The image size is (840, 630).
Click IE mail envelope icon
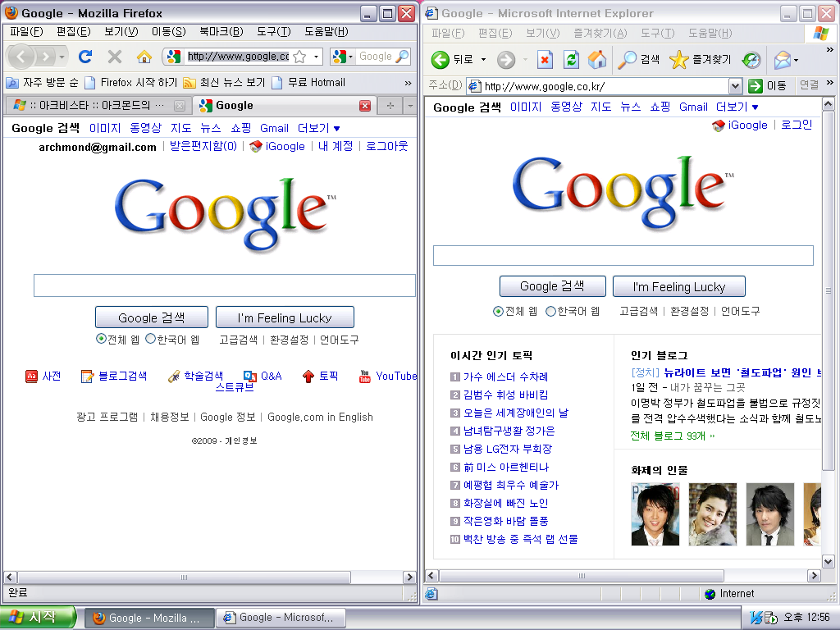coord(782,59)
